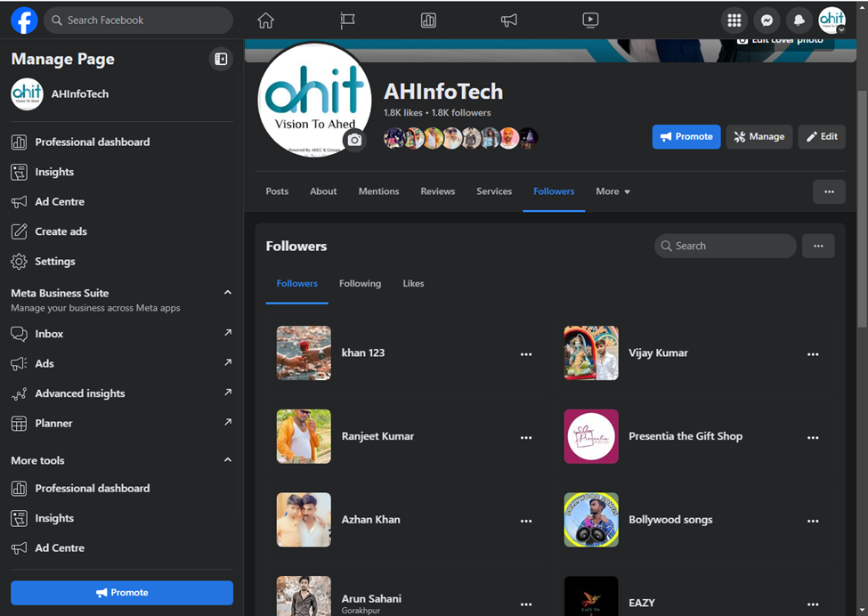Open khan 123 profile thumbnail
The width and height of the screenshot is (868, 616).
304,353
